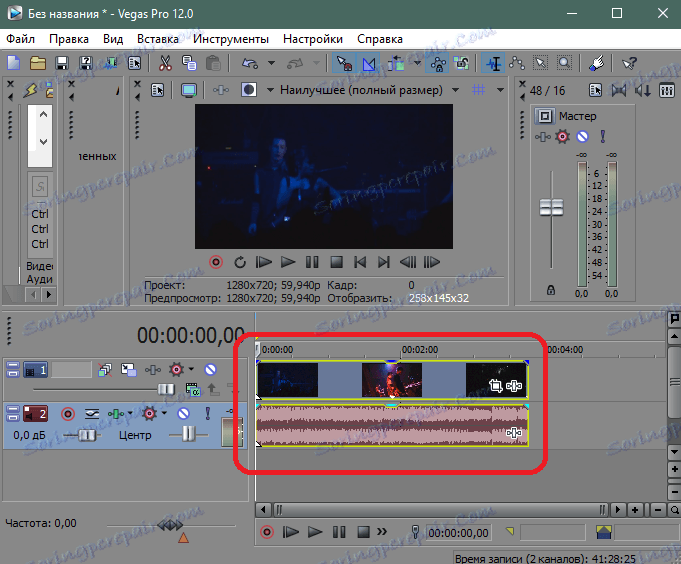Open the Файл menu
The image size is (681, 564).
click(x=20, y=39)
